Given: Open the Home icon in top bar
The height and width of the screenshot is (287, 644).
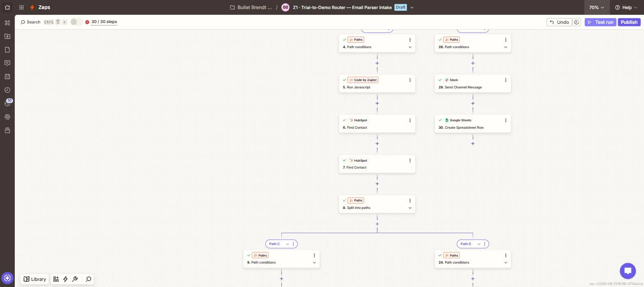Looking at the screenshot, I should [x=7, y=7].
